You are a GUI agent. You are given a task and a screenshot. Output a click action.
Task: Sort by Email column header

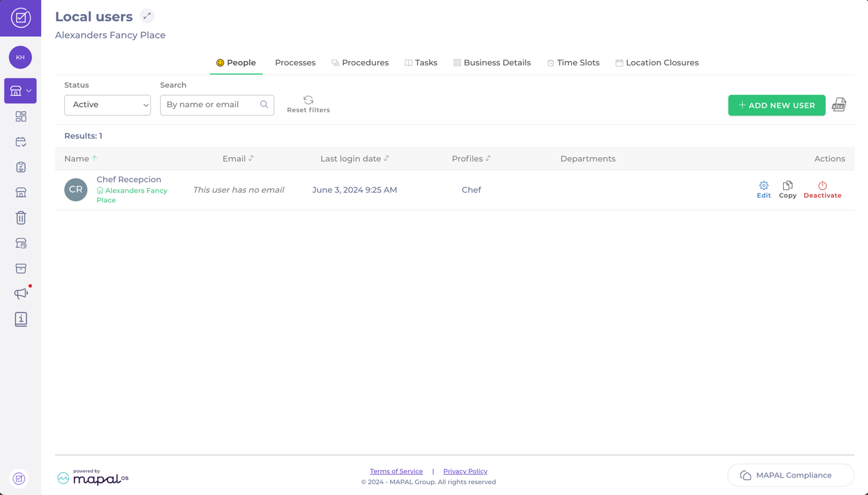[238, 159]
